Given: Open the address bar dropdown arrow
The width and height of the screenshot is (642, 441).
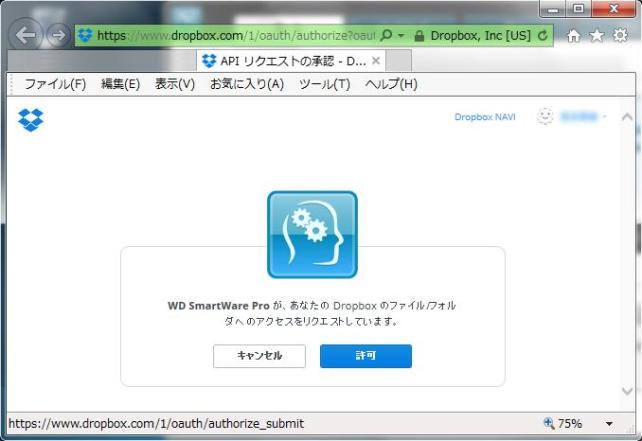Looking at the screenshot, I should click(x=401, y=36).
